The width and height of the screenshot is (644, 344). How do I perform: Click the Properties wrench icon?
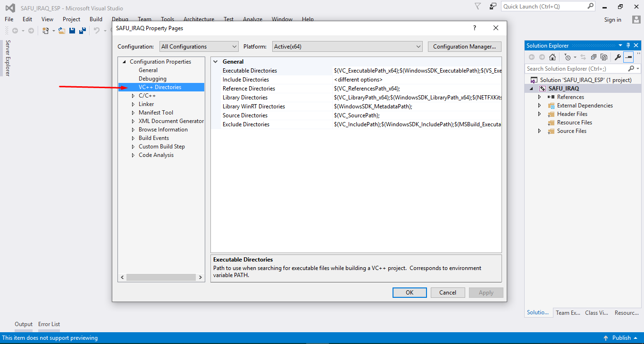(618, 57)
